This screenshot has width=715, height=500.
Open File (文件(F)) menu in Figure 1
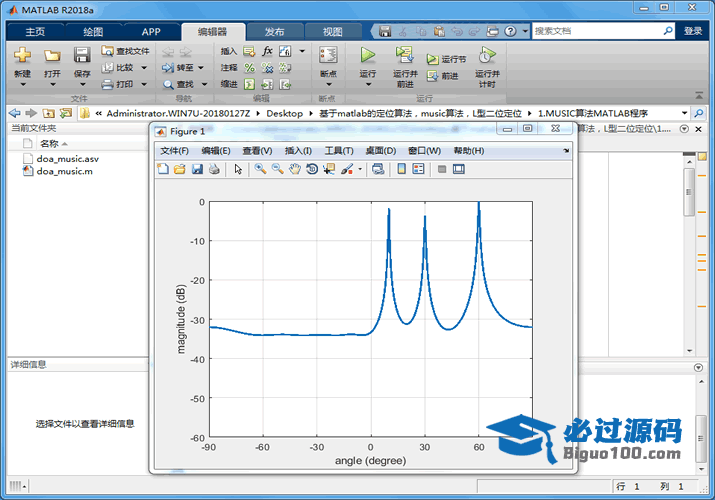174,151
